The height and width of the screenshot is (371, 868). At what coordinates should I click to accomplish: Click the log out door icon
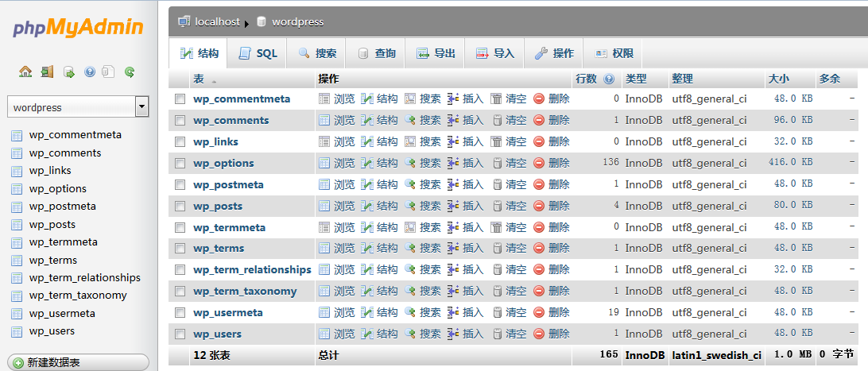point(47,71)
